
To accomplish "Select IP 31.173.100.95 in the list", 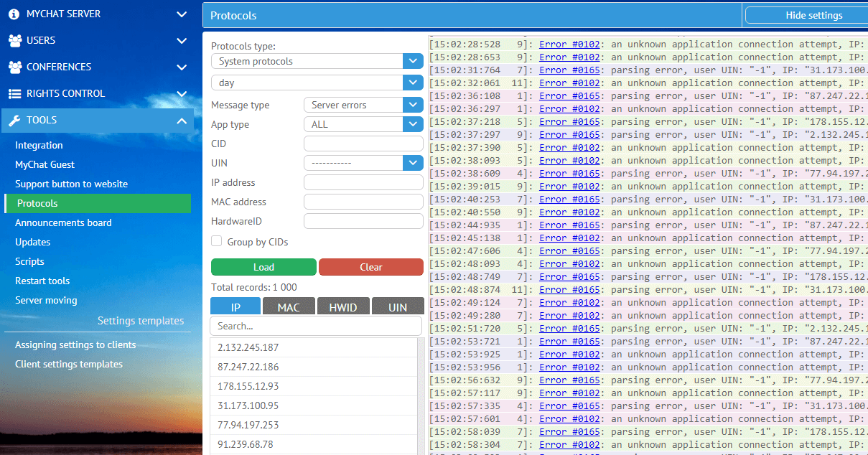I will (x=313, y=405).
